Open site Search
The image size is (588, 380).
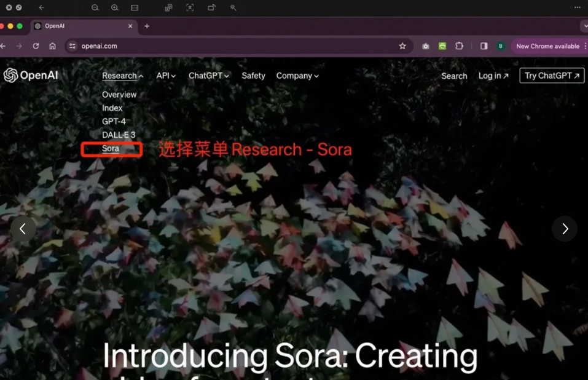(x=454, y=76)
